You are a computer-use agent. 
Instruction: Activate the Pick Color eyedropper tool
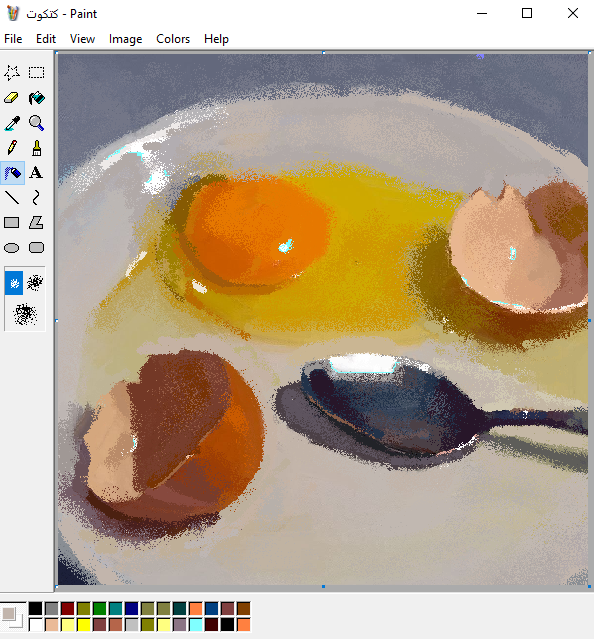[x=12, y=123]
